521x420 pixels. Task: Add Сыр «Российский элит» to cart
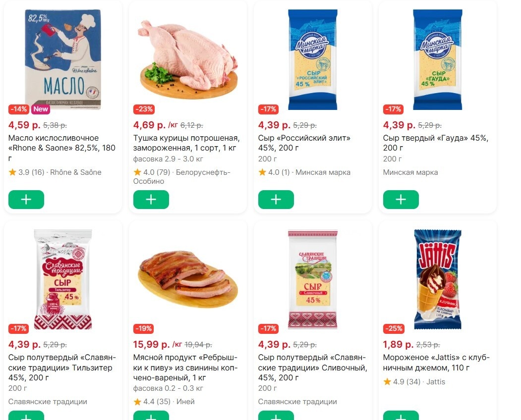point(276,200)
